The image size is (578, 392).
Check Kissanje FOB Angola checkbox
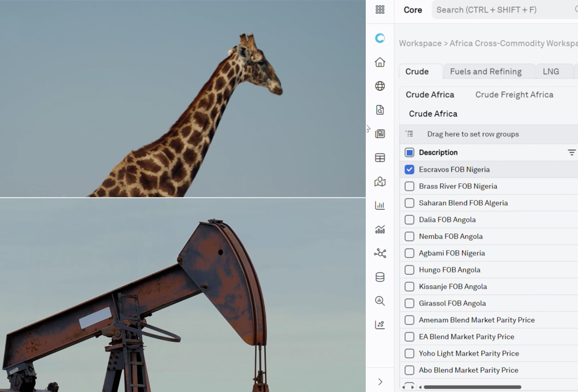pos(409,286)
